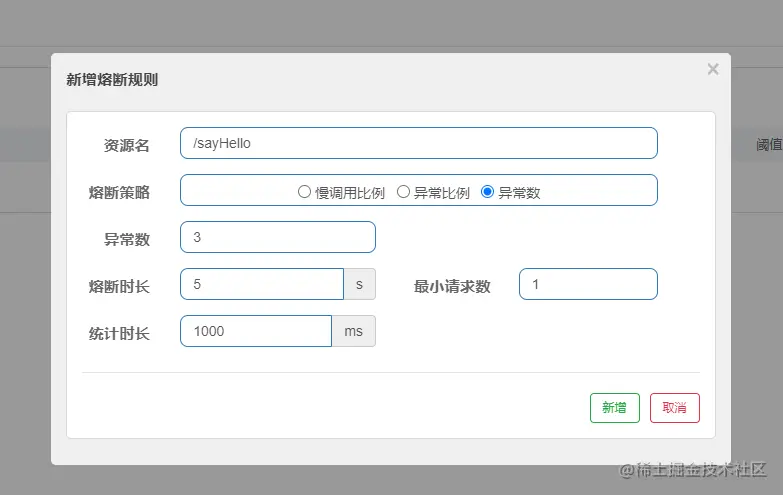This screenshot has width=783, height=495.
Task: Select the 慢调用比例 radio option
Action: pos(304,192)
